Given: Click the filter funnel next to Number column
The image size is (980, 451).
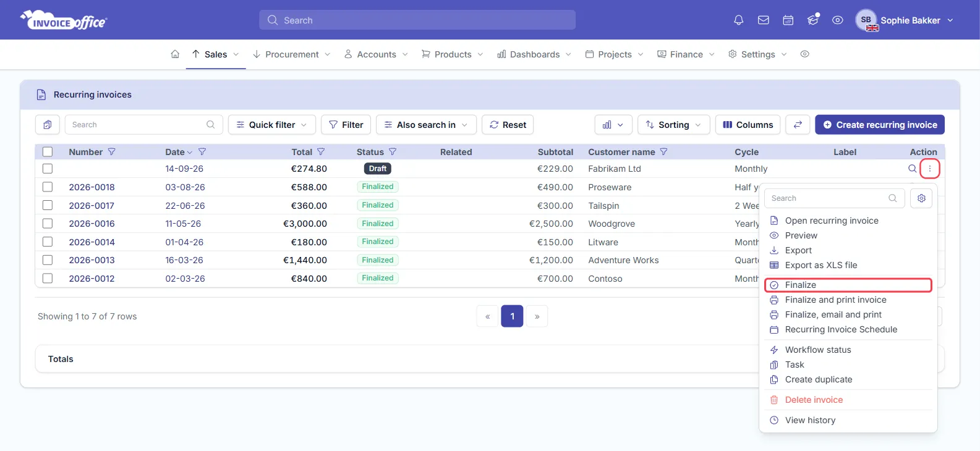Looking at the screenshot, I should click(x=112, y=152).
